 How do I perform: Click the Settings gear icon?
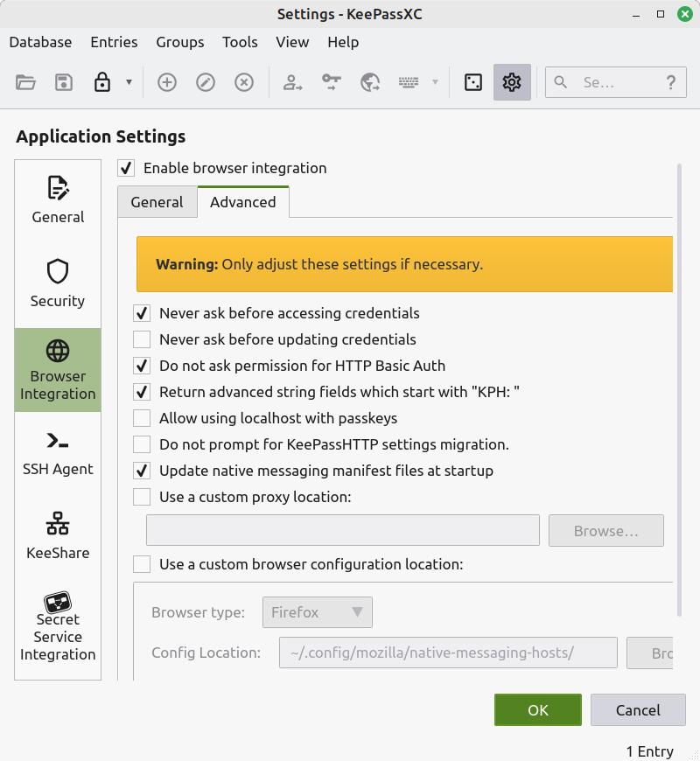coord(512,82)
